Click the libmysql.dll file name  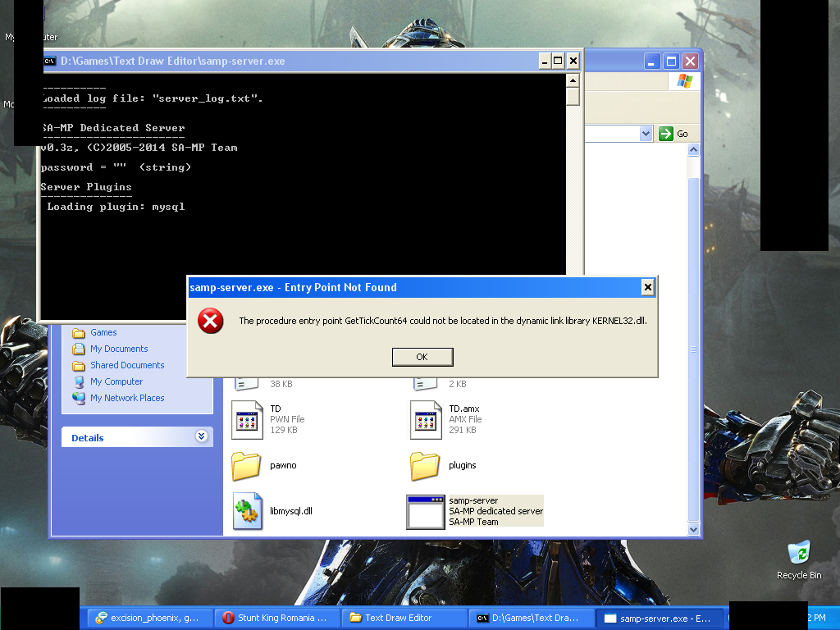pos(291,511)
